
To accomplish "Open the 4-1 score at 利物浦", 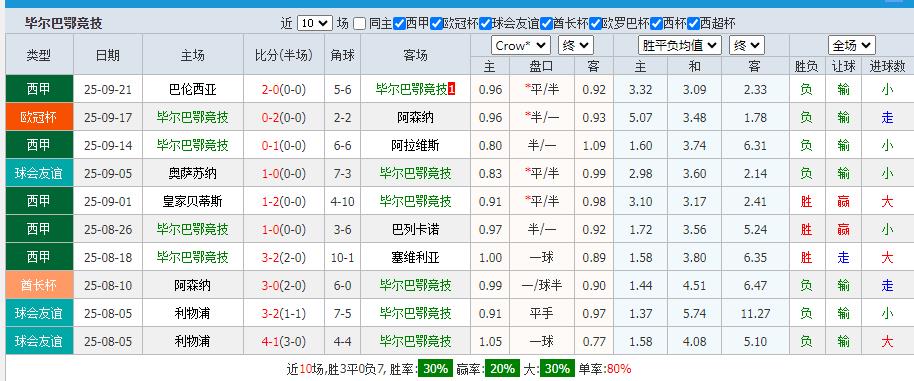I will click(x=270, y=341).
